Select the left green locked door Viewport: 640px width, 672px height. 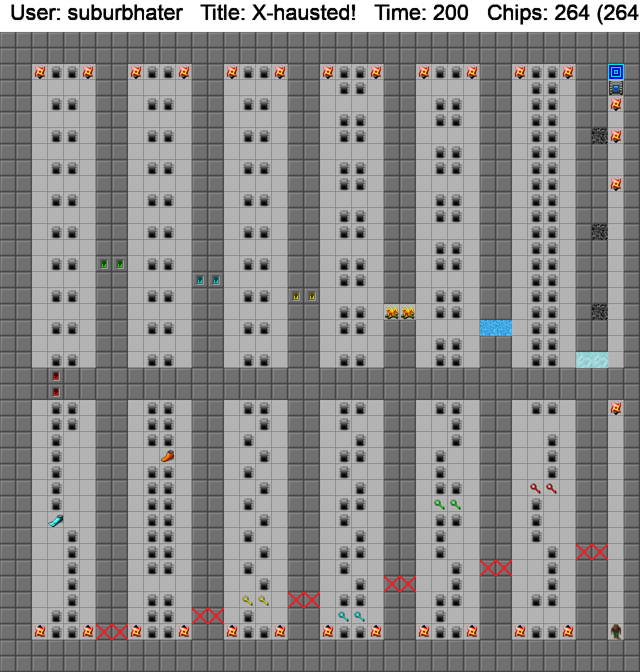(104, 264)
